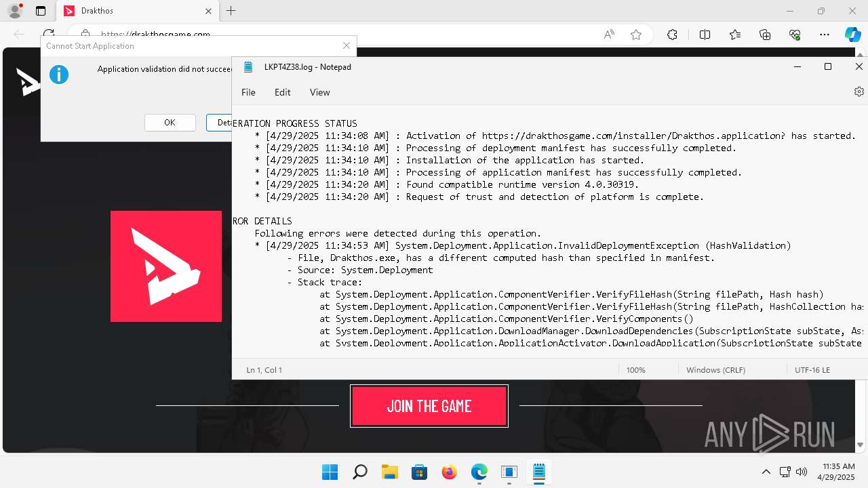Click the red Drakthos logo image
868x488 pixels.
[166, 266]
